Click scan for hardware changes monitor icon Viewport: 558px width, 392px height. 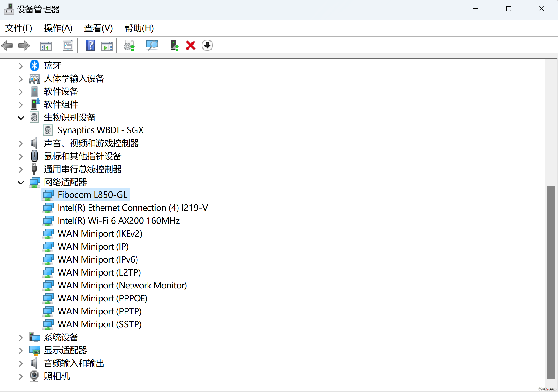point(152,45)
